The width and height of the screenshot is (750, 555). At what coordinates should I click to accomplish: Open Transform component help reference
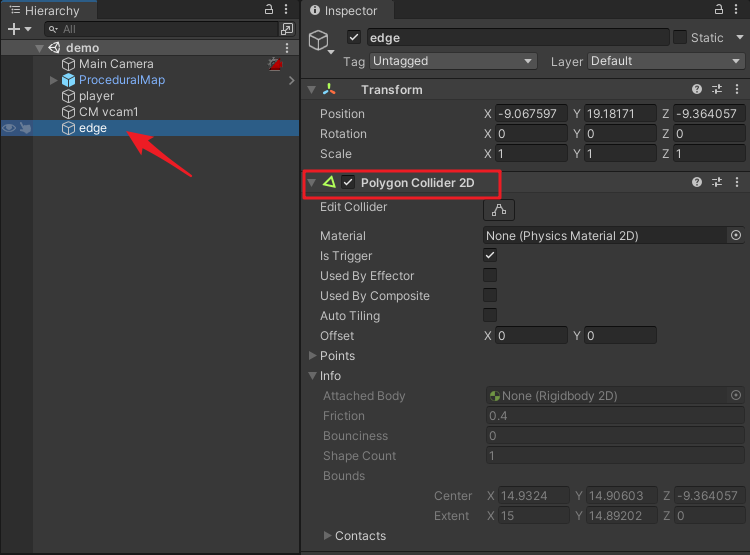tap(697, 89)
